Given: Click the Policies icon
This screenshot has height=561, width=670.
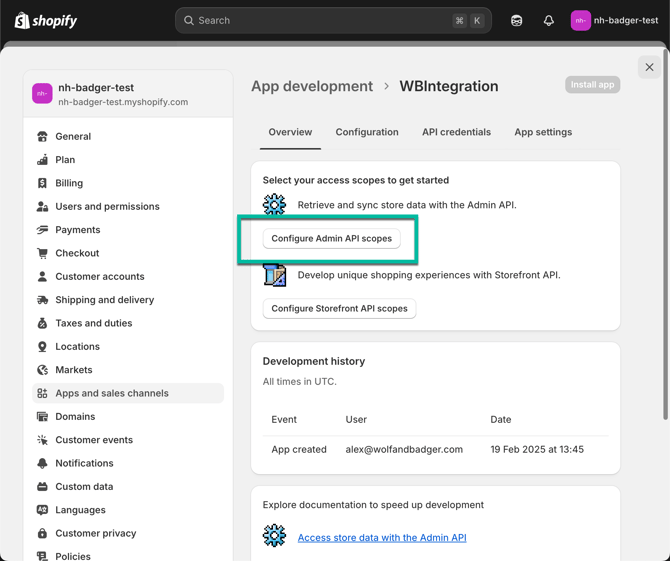Looking at the screenshot, I should [x=42, y=556].
